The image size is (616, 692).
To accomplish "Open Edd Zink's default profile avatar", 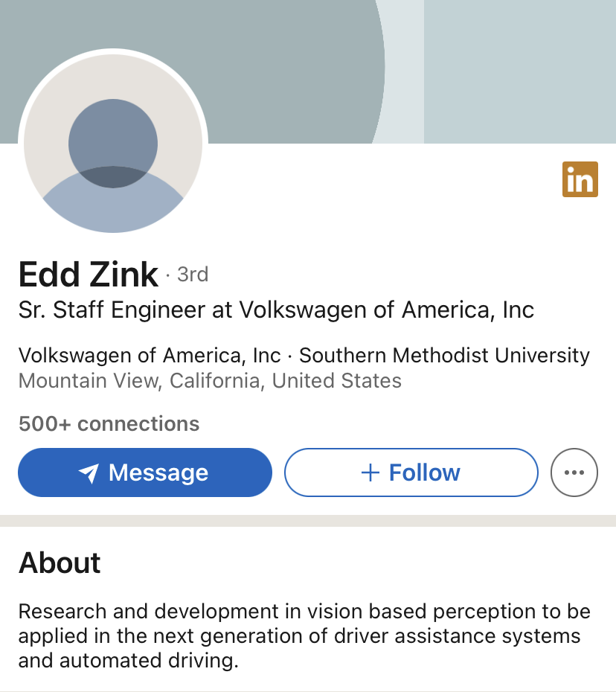I will [x=113, y=143].
